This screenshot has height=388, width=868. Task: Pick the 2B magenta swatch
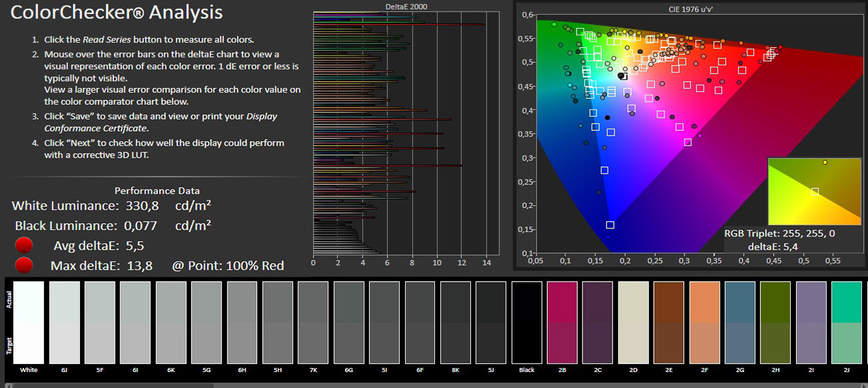tap(562, 322)
